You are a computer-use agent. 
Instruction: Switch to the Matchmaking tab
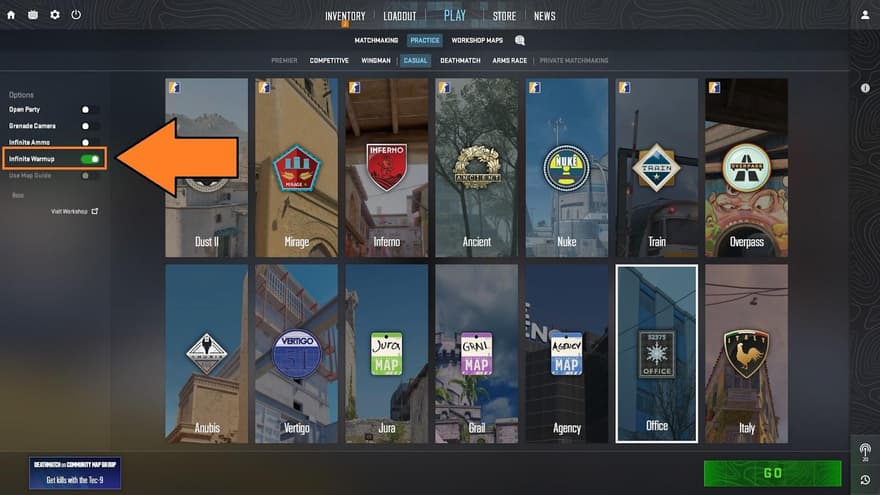(x=376, y=41)
